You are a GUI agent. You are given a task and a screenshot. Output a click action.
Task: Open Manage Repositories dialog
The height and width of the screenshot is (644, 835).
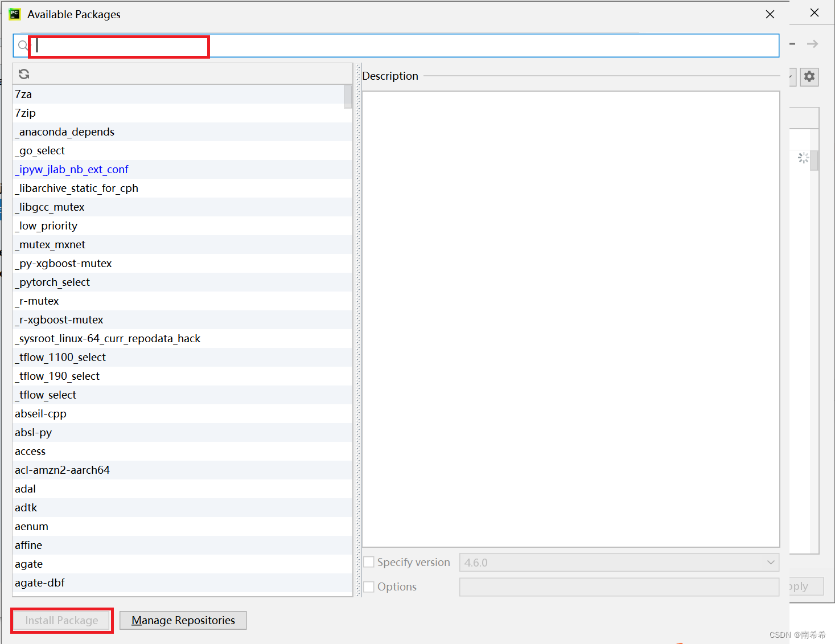[183, 620]
